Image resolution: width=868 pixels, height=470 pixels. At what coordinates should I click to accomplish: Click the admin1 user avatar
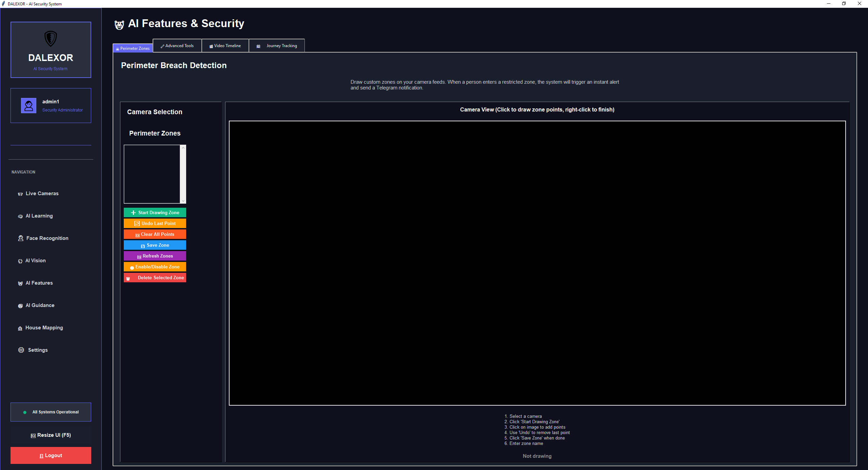click(28, 105)
